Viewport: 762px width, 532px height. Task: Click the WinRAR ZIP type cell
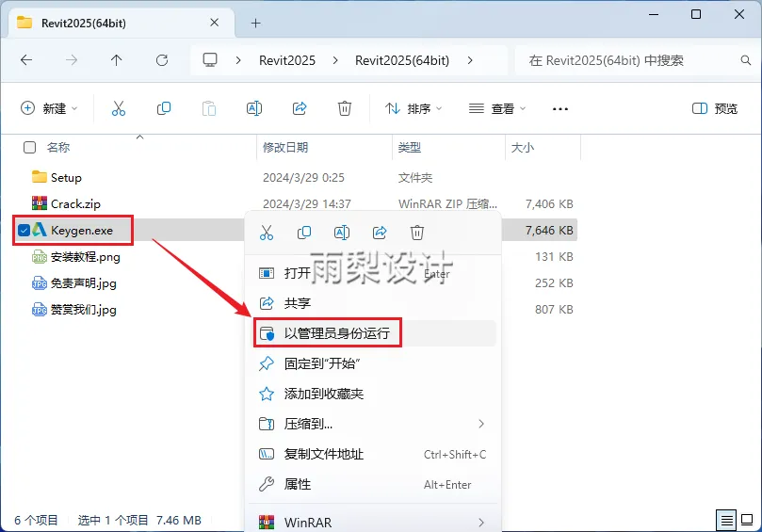[x=447, y=203]
